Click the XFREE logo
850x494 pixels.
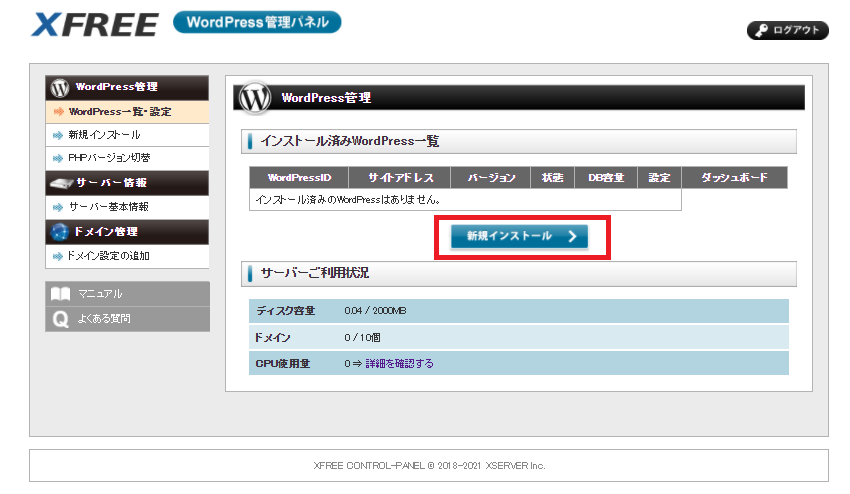(95, 24)
